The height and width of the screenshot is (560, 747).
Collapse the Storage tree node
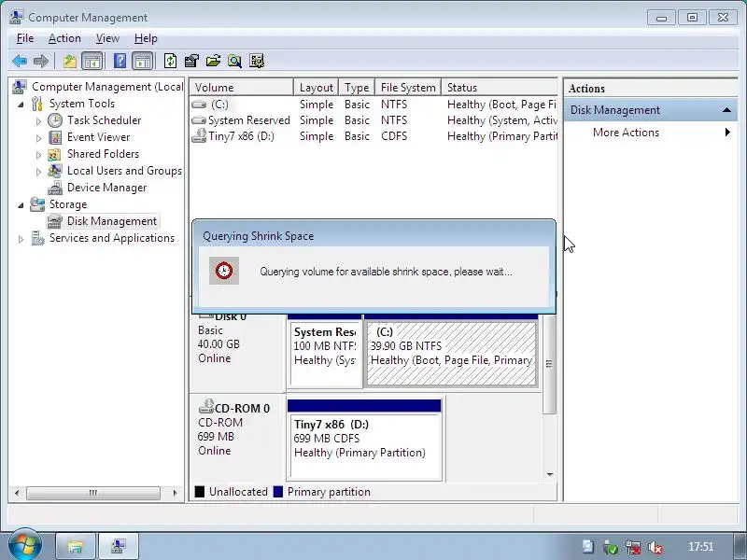[21, 205]
